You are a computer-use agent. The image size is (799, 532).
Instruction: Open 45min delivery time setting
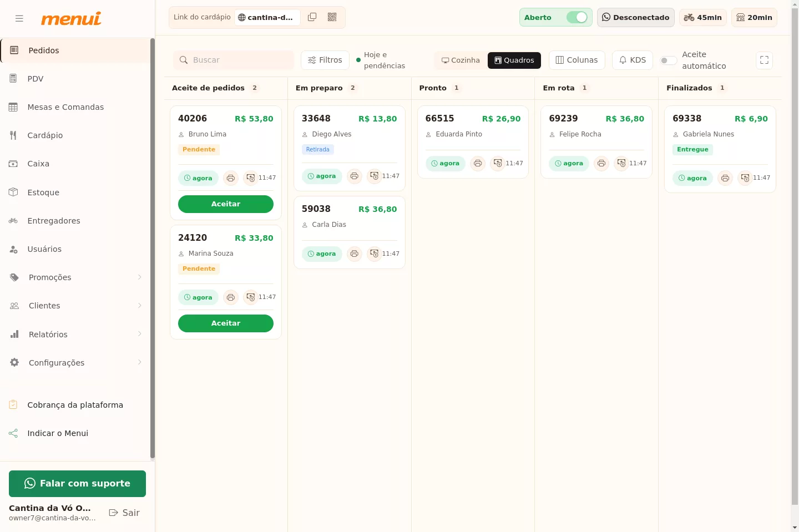703,17
